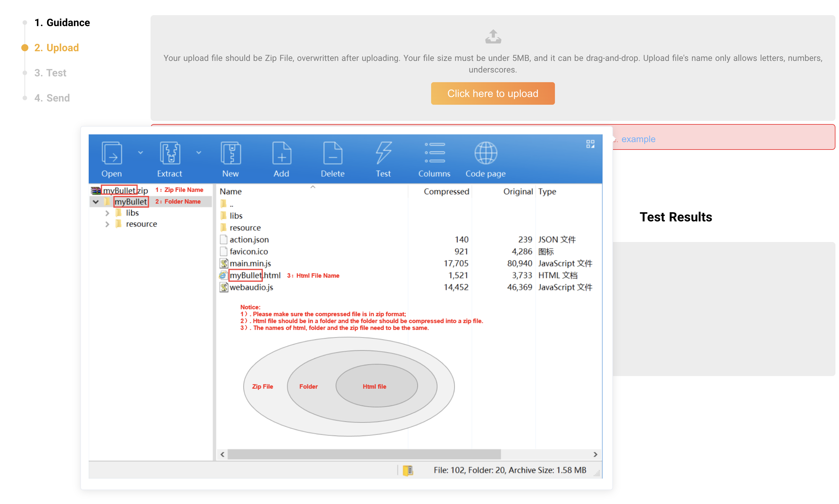Click the favicon.ico file icon
The width and height of the screenshot is (839, 504).
223,251
